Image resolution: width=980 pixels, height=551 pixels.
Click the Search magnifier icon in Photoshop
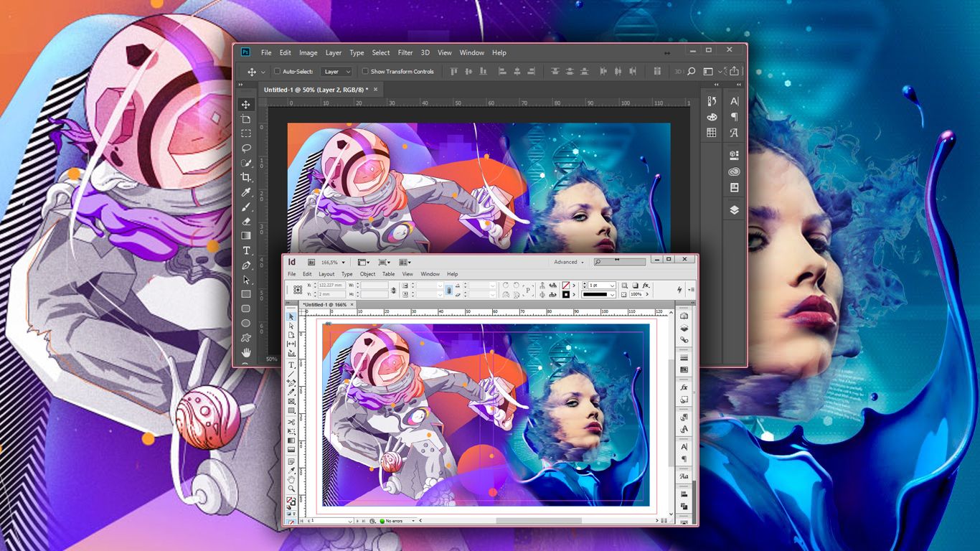(692, 72)
